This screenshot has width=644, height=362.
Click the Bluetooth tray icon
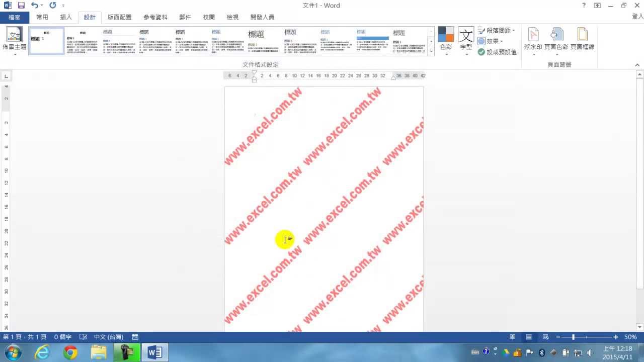pyautogui.click(x=541, y=352)
